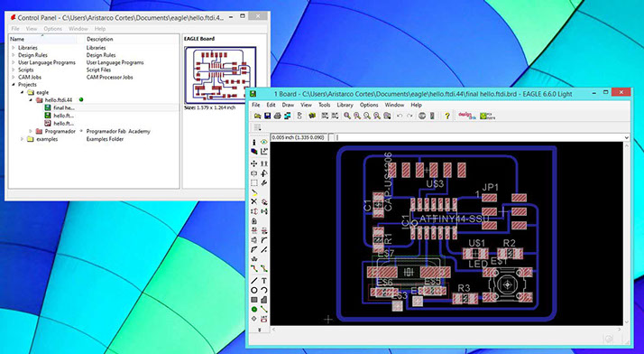Select the Move tool in the sidebar
Viewport: 644px width, 354px height.
[254, 163]
